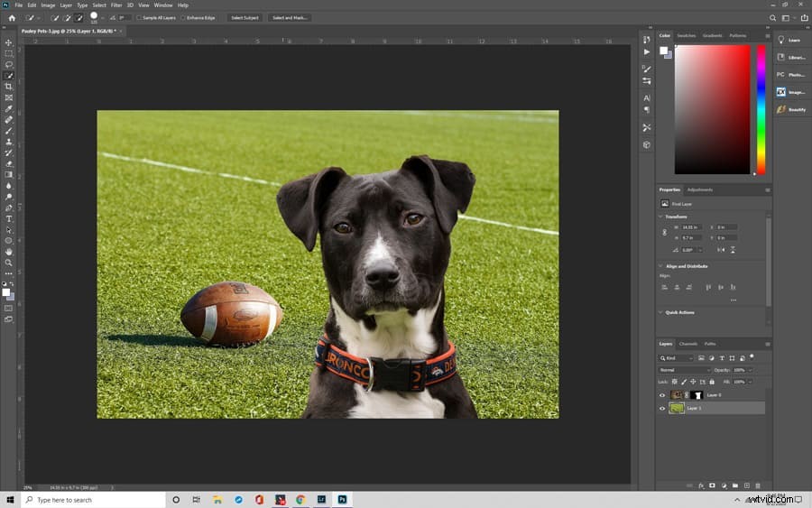Select the Eyedropper tool
The width and height of the screenshot is (812, 508).
9,109
